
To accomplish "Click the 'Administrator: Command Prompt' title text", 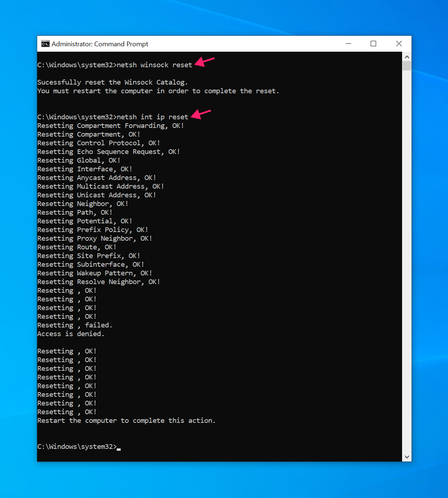I will [100, 44].
